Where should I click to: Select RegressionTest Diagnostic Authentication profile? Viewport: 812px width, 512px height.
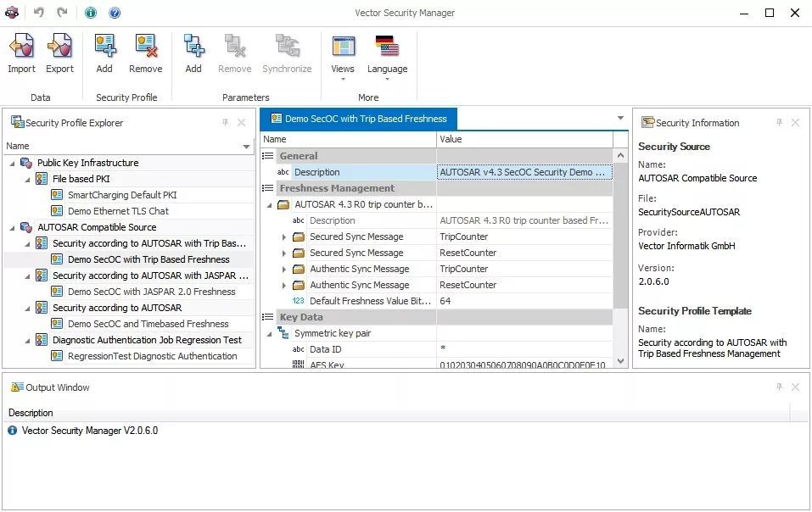[152, 356]
